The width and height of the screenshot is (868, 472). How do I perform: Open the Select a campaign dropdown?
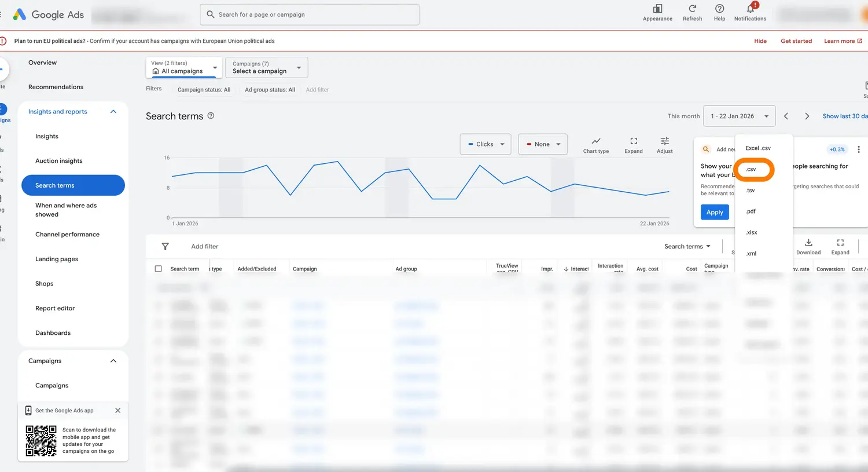[266, 67]
